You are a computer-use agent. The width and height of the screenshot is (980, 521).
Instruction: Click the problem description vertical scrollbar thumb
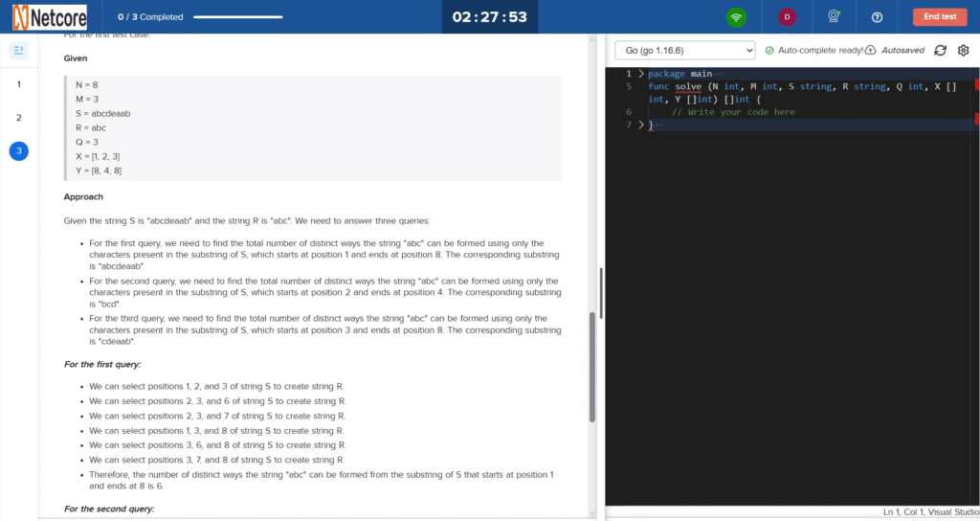(591, 367)
